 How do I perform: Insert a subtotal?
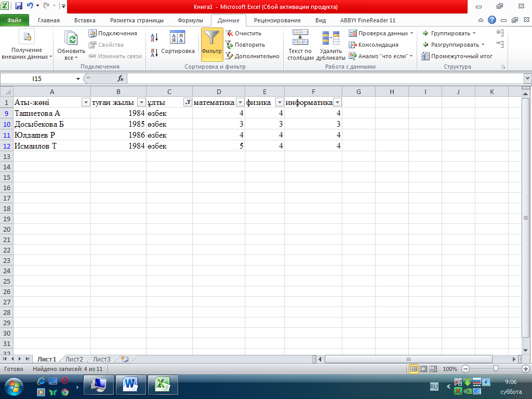[x=457, y=56]
